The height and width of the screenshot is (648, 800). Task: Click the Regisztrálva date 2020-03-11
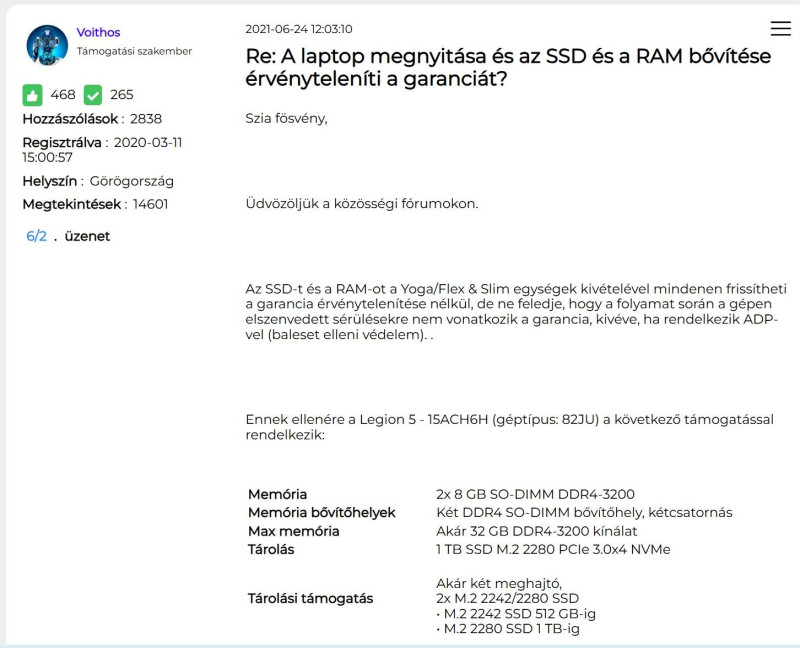[102, 149]
